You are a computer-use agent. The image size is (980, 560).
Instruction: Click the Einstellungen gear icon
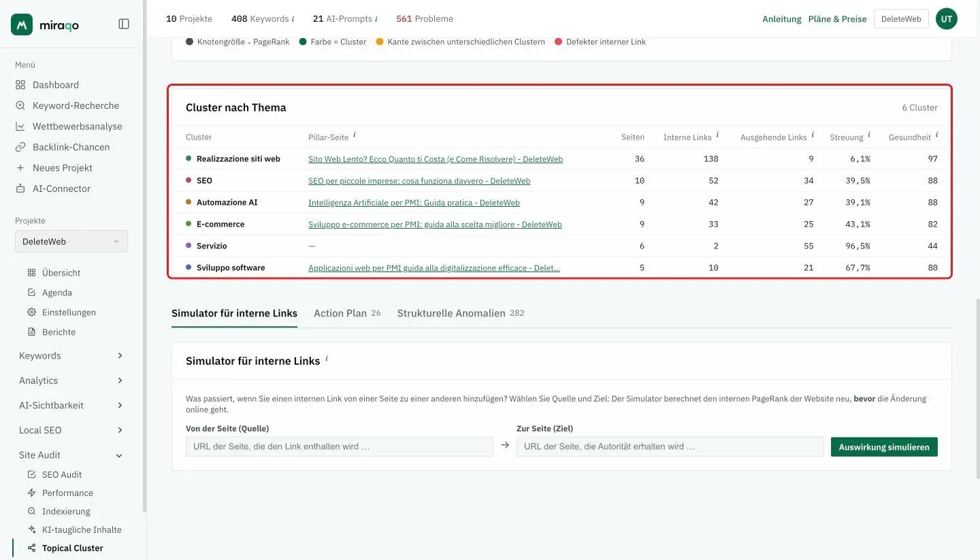(31, 312)
